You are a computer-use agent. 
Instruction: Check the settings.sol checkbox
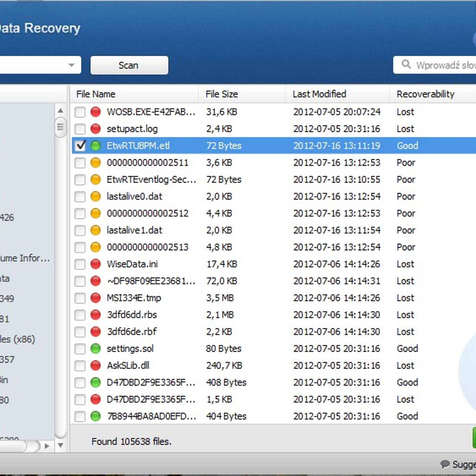tap(80, 349)
